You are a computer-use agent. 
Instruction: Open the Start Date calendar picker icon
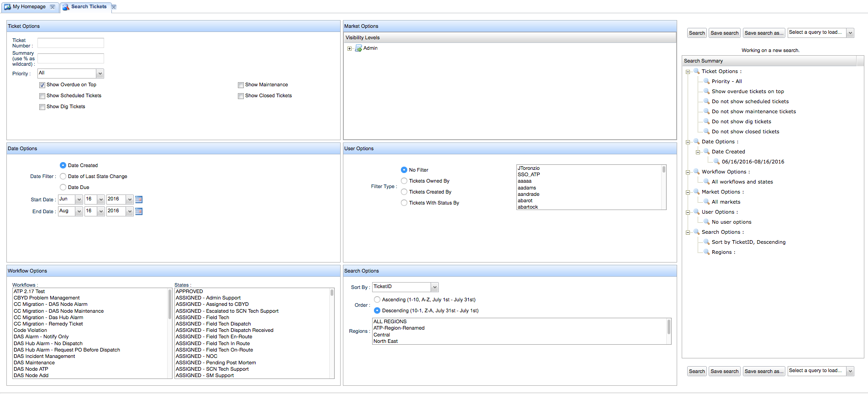click(139, 200)
